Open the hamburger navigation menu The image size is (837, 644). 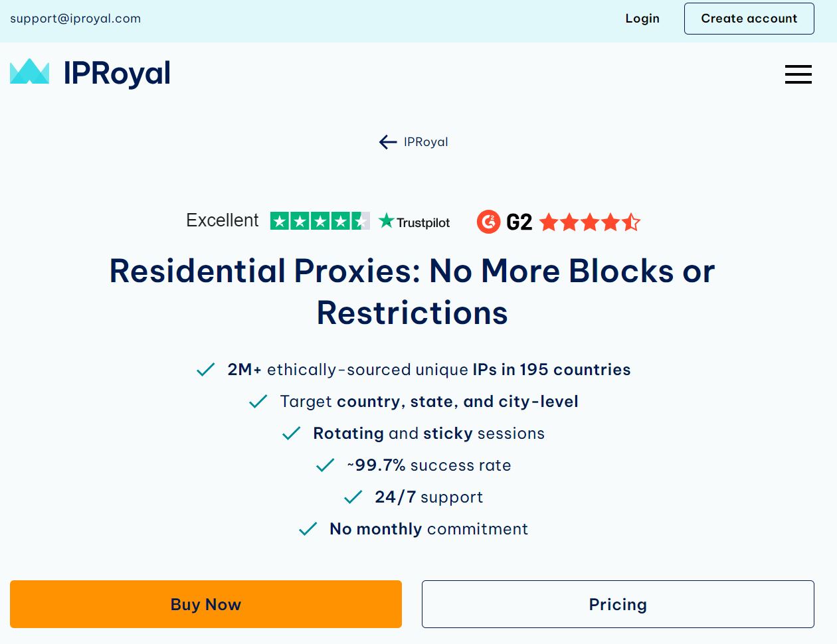pyautogui.click(x=798, y=74)
